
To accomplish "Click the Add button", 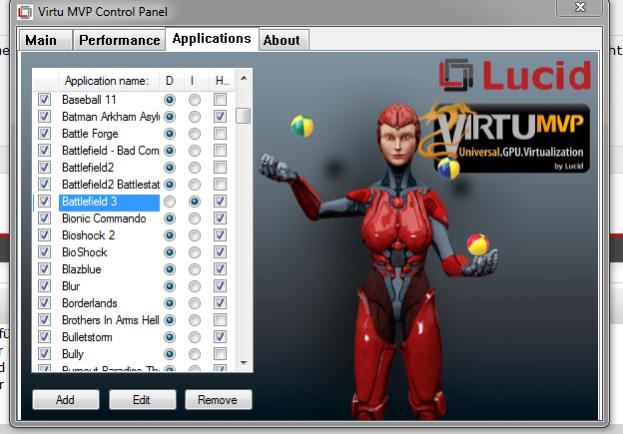I will coord(66,399).
